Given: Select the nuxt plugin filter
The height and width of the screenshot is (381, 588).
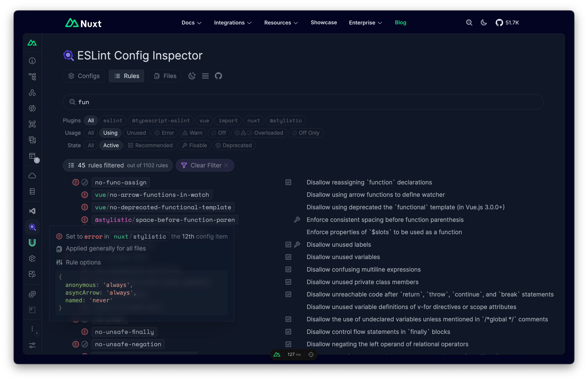Looking at the screenshot, I should pos(253,121).
